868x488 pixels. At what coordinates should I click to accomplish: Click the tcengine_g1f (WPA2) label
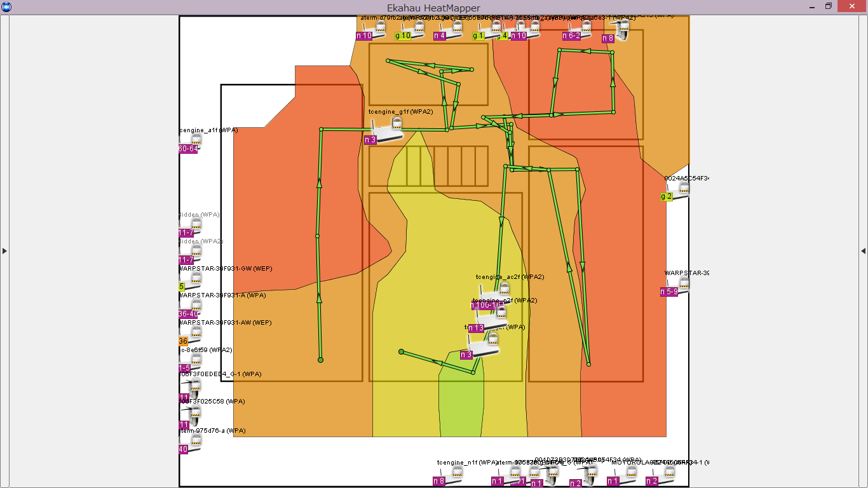click(400, 112)
